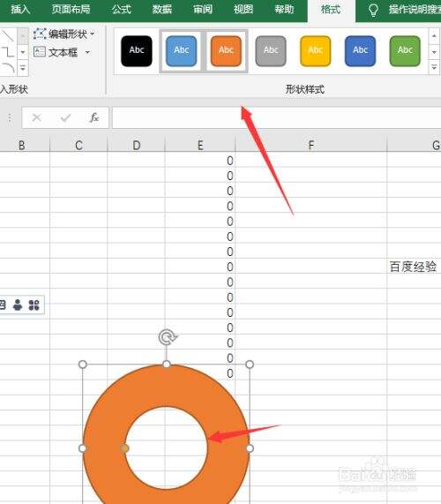This screenshot has height=504, width=441.
Task: Open the 公式 ribbon tab
Action: [x=122, y=10]
